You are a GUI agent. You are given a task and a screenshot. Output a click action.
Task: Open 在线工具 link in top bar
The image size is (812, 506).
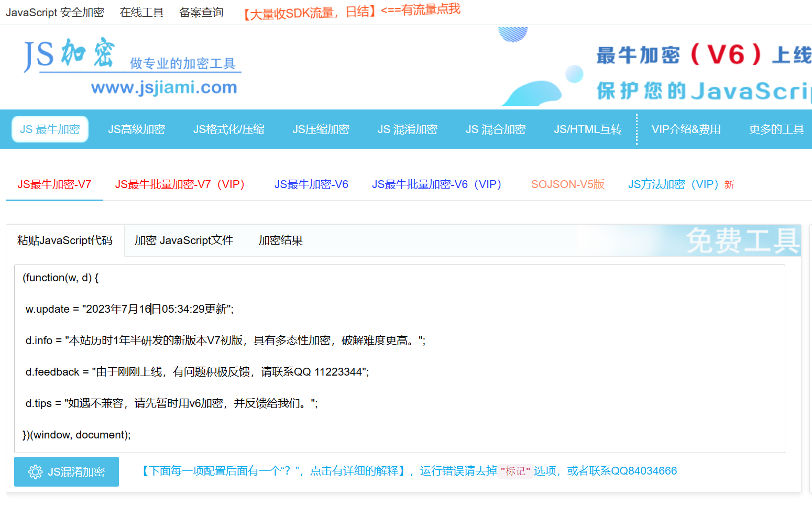point(141,13)
